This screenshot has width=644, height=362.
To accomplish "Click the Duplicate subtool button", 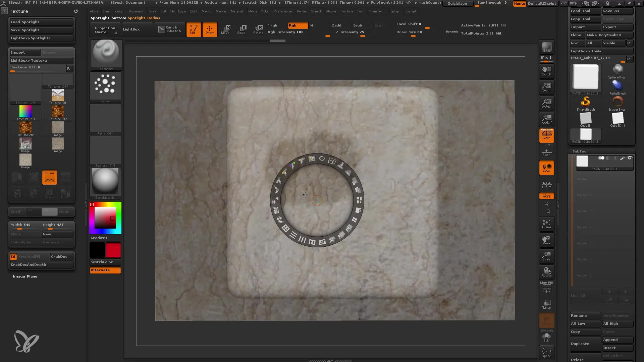I will tap(585, 344).
